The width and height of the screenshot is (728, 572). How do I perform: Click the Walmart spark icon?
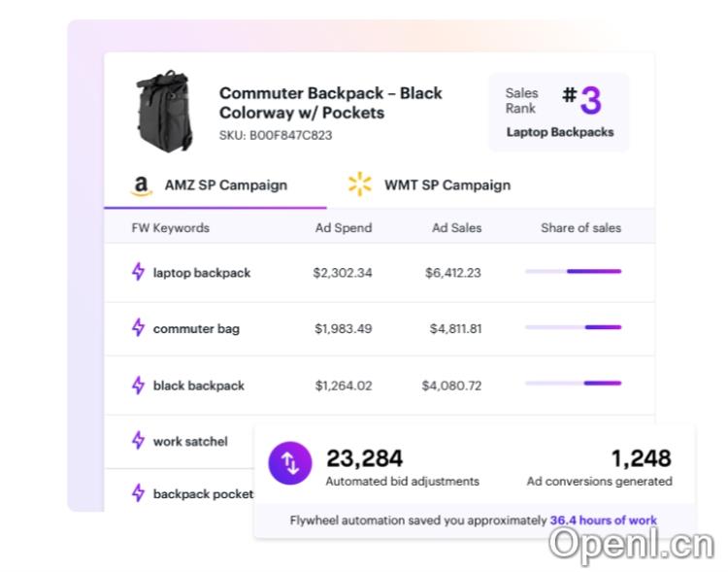[360, 185]
